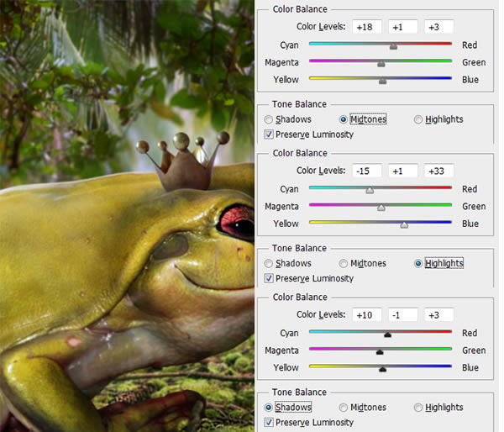Click Yellow-Blue slider handle in the +10 panel
This screenshot has height=432, width=504.
(x=382, y=370)
